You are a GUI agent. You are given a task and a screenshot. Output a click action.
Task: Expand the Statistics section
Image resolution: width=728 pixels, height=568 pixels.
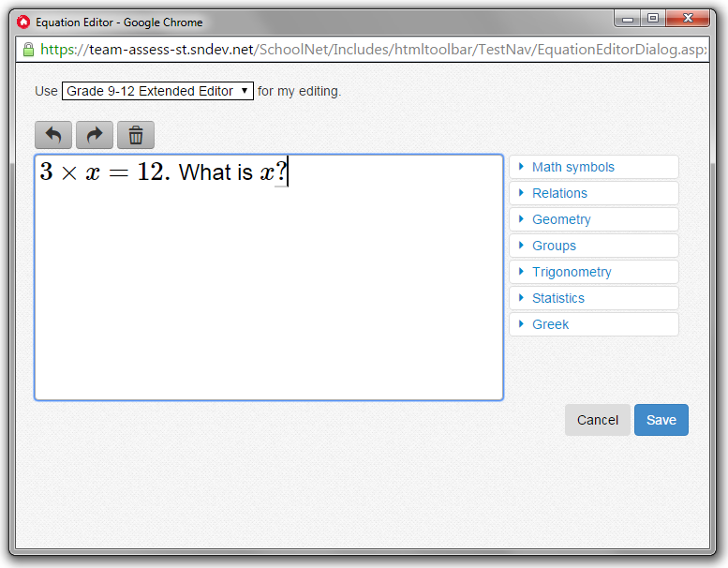click(x=593, y=298)
